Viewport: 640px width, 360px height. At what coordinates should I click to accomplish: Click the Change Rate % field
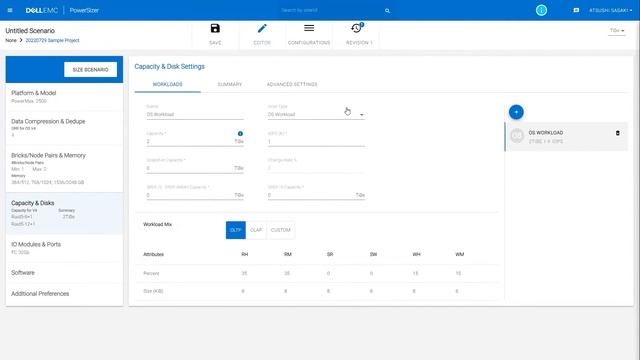coord(316,168)
